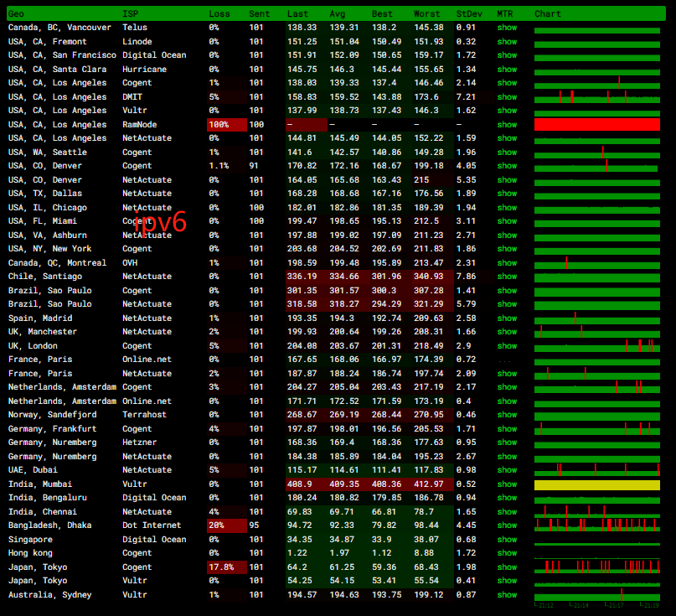Screen dimensions: 676x616
Task: Click the solid red RamNode chart bar
Action: pos(597,125)
